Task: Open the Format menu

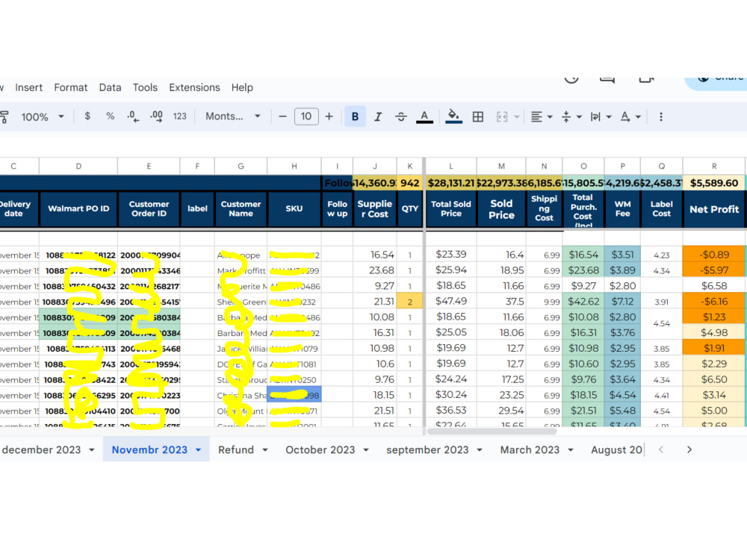Action: (70, 87)
